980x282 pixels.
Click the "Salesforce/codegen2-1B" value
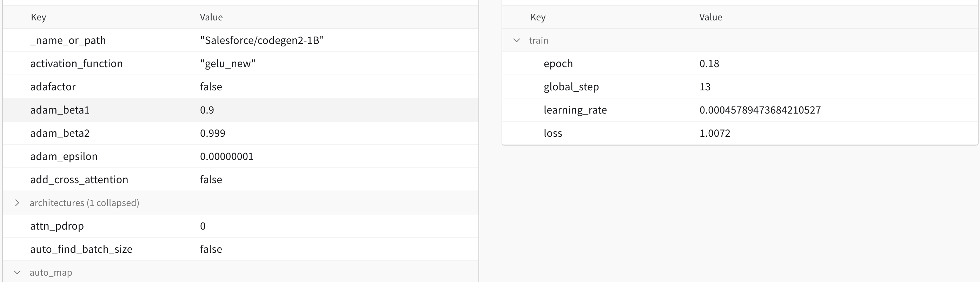262,40
